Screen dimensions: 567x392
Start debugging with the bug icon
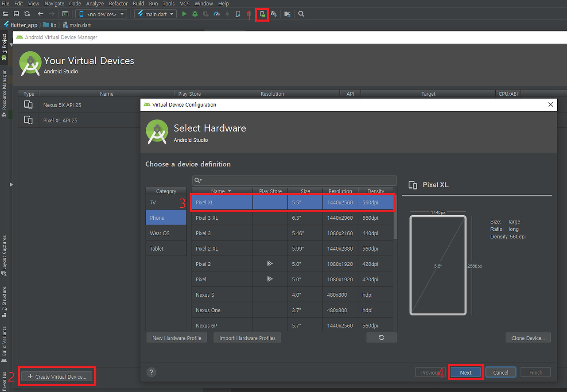(x=195, y=14)
